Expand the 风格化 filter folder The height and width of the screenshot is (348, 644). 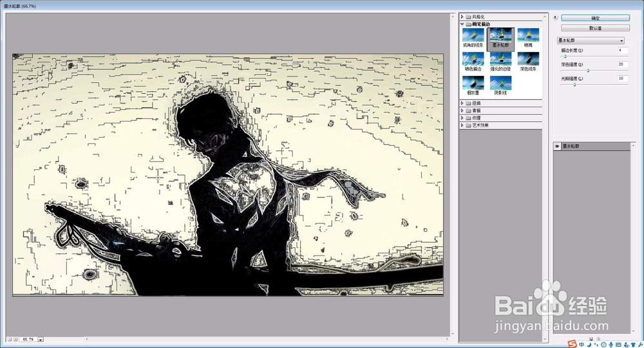462,17
